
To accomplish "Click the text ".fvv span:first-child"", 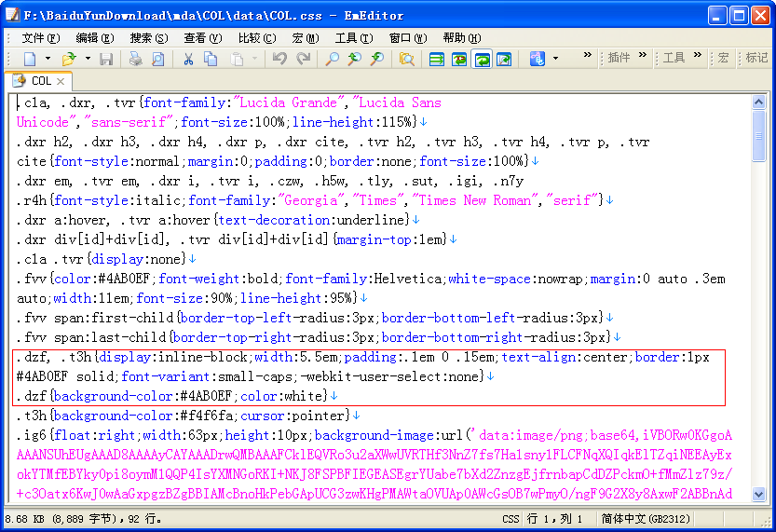I will pos(95,318).
